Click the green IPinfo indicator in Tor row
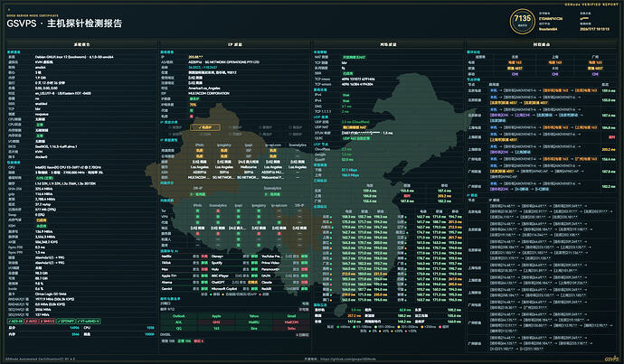624x364 pixels. pos(198,211)
